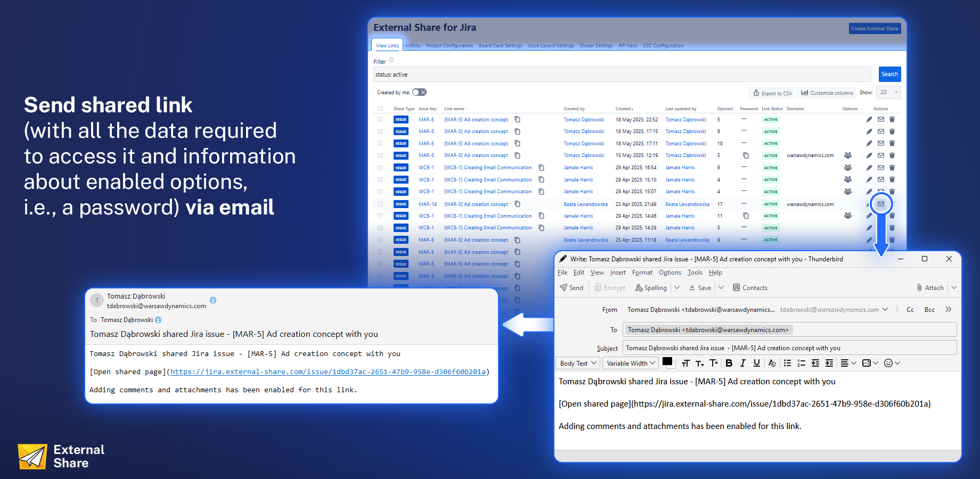
Task: Click Export to CSV
Action: click(772, 93)
